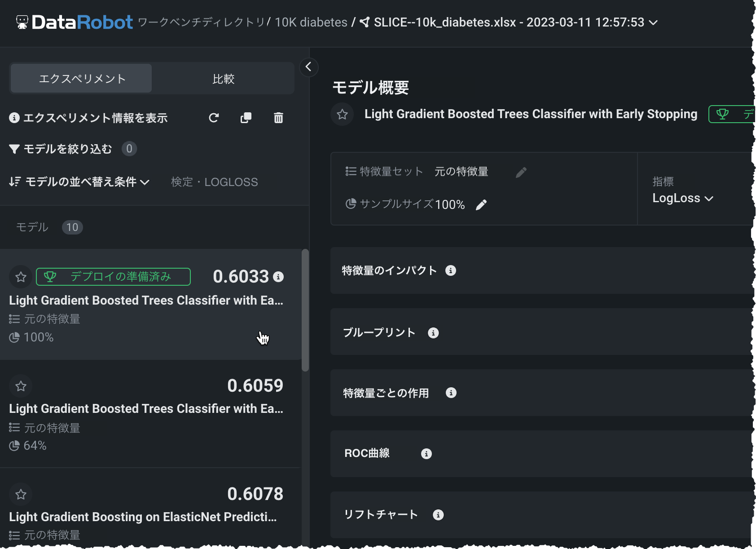Click the DataRobot logo

point(75,22)
